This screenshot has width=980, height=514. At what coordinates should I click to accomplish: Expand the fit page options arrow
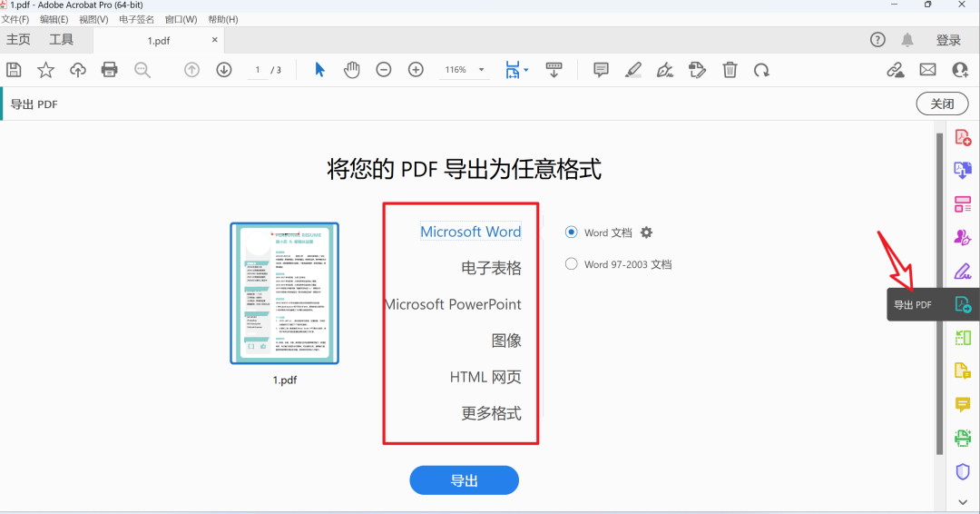coord(526,70)
